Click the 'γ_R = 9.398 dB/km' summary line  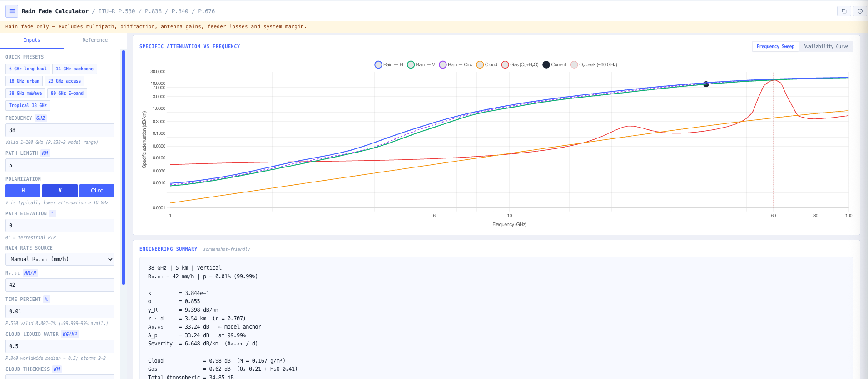coord(183,310)
